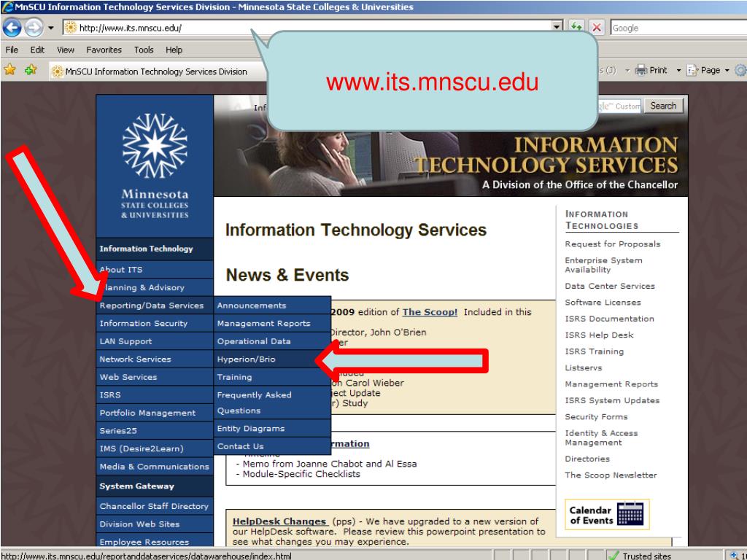Click the site Search button

tap(663, 106)
